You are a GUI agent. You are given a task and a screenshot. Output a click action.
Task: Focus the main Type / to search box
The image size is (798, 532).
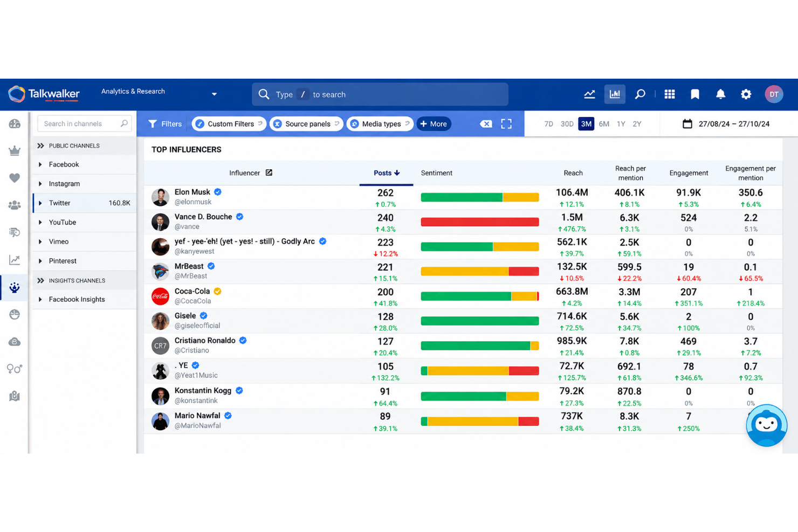click(x=380, y=94)
